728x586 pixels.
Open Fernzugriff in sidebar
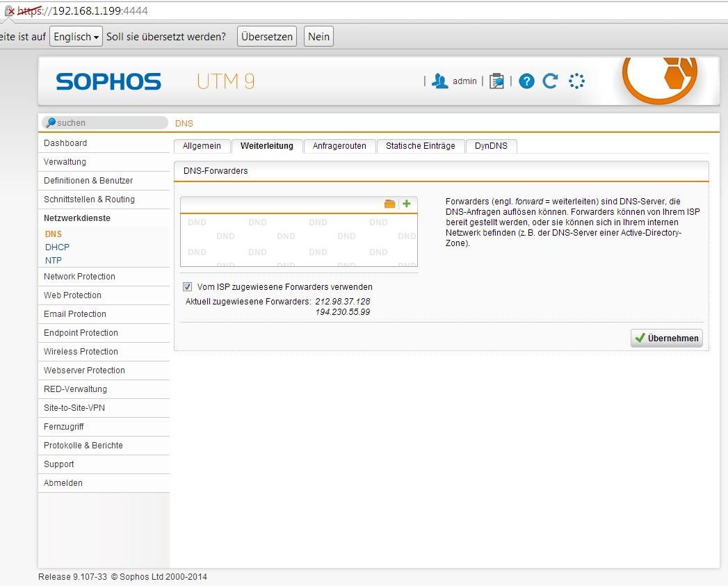point(104,427)
